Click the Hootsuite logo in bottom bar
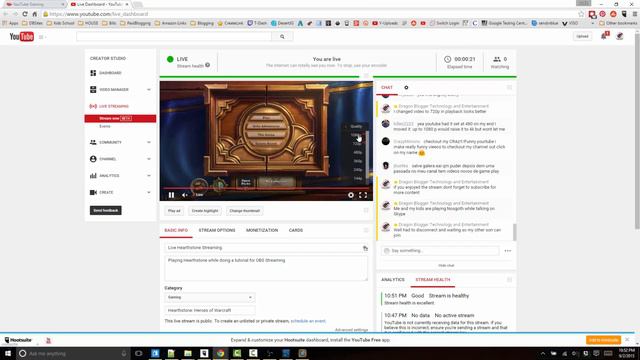Screen dimensions: 640x360 tap(18, 340)
